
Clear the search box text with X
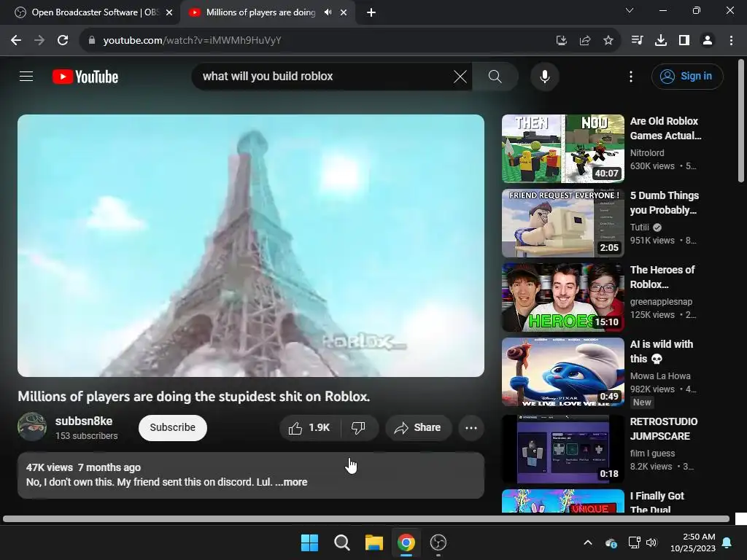coord(460,76)
